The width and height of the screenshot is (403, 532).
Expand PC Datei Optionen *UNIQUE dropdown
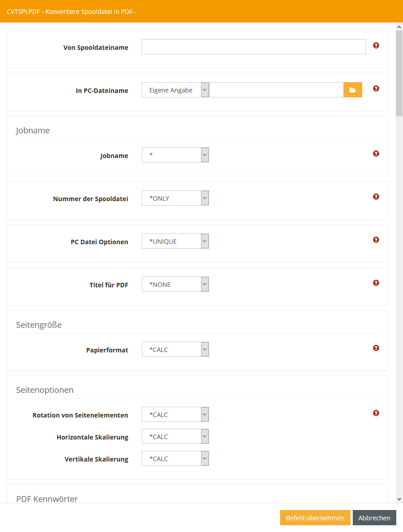point(175,242)
